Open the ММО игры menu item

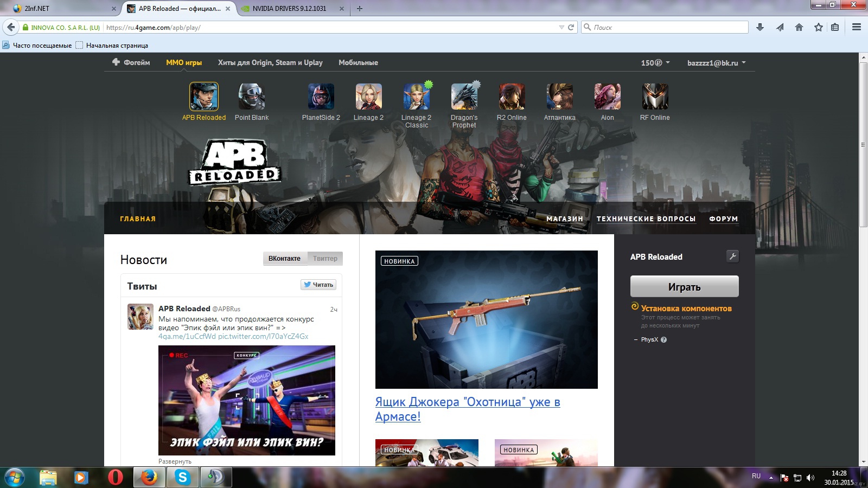(184, 63)
